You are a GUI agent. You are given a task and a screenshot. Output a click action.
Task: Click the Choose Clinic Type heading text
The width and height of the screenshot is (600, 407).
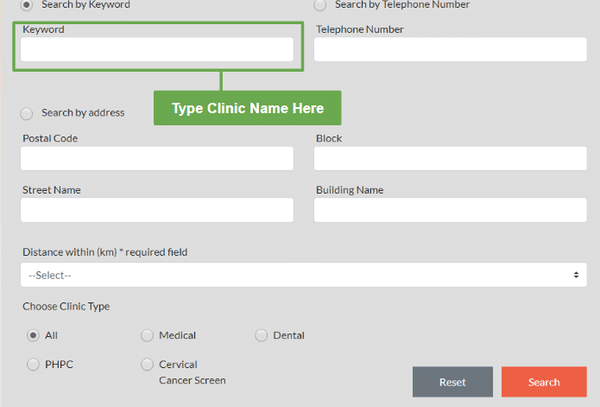coord(66,306)
